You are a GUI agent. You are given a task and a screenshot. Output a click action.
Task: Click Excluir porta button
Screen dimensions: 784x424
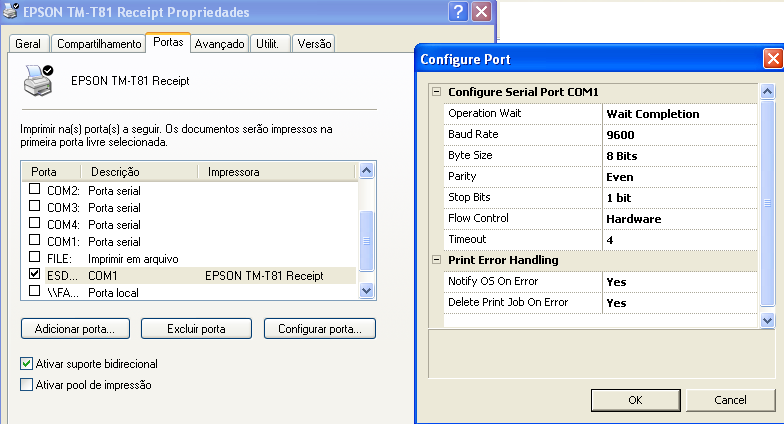click(196, 329)
